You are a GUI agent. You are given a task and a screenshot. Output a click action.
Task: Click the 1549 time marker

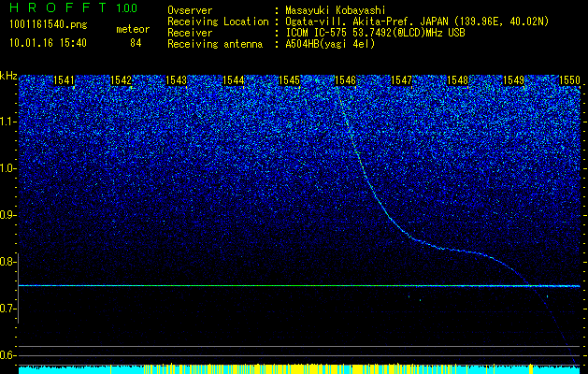click(x=513, y=80)
